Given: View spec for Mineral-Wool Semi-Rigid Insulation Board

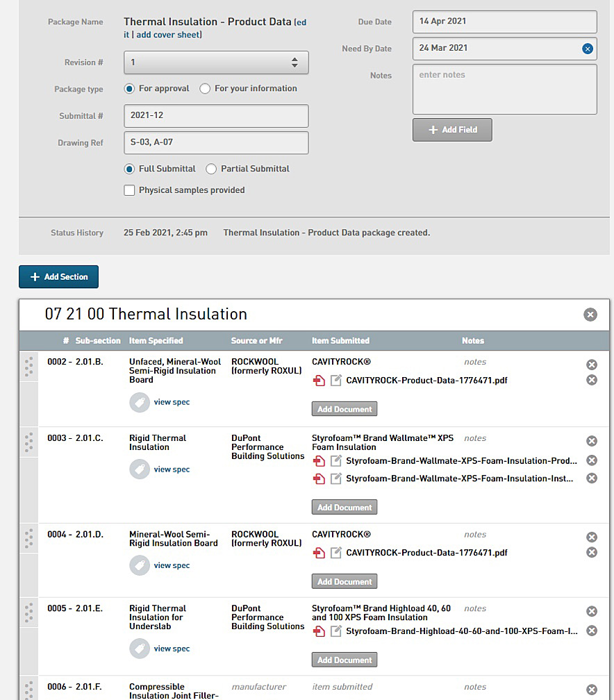Looking at the screenshot, I should pos(172,565).
